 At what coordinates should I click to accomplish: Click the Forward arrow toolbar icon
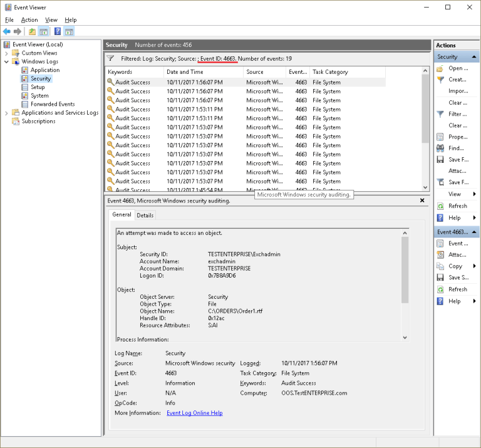coord(18,31)
